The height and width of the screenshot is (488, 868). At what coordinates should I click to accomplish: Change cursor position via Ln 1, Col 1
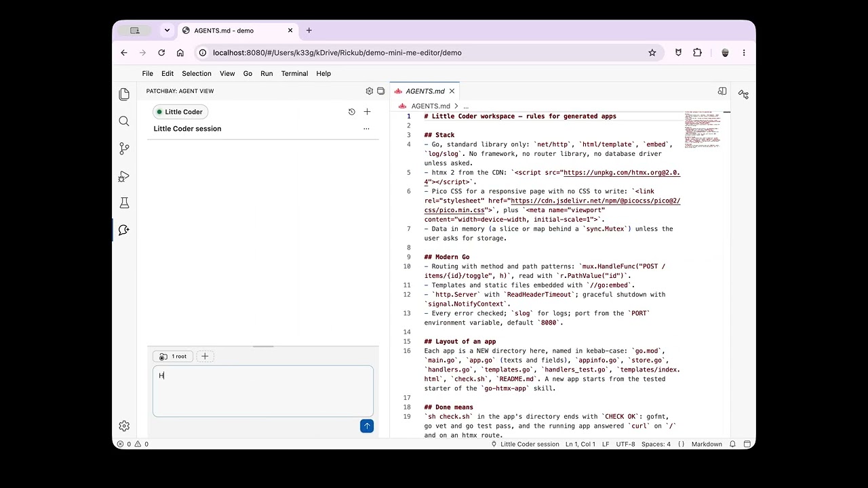[580, 444]
